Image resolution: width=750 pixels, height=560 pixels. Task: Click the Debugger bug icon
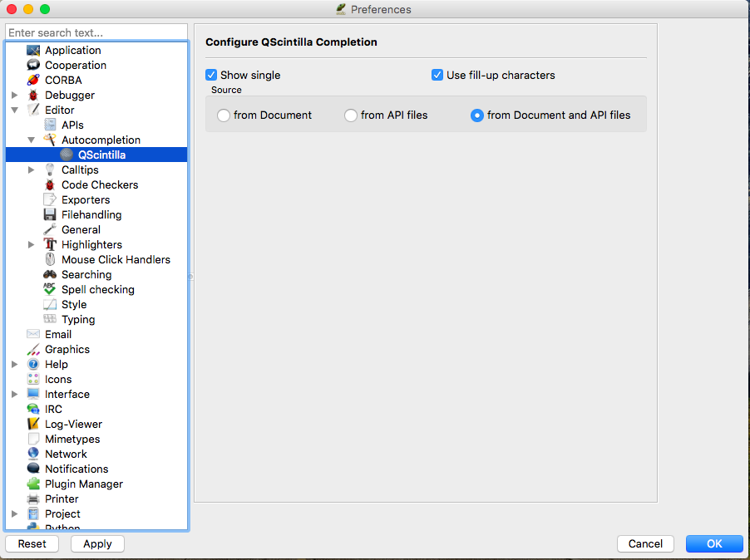[33, 96]
